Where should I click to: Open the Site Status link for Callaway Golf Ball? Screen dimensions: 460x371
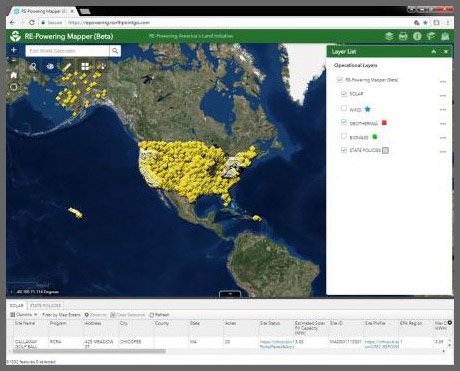pyautogui.click(x=276, y=344)
